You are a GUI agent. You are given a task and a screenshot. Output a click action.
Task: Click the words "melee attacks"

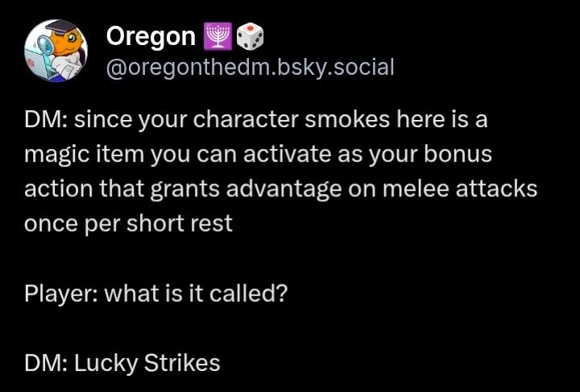pos(487,188)
